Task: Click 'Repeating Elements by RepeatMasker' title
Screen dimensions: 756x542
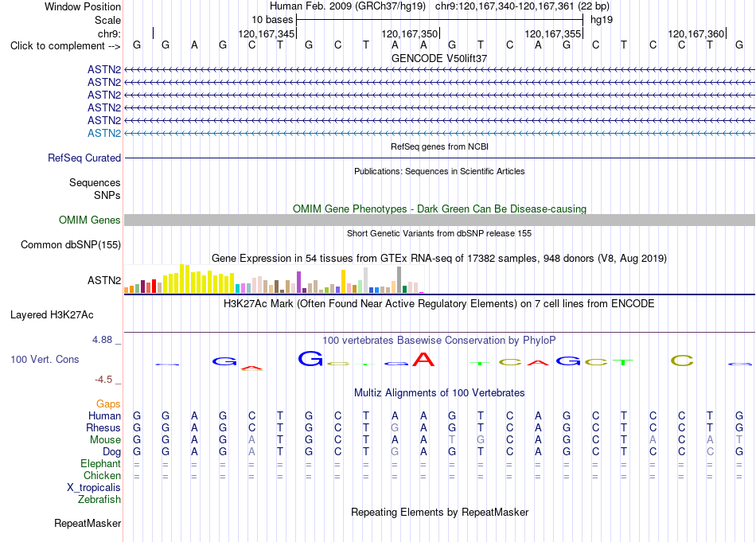Action: 440,512
